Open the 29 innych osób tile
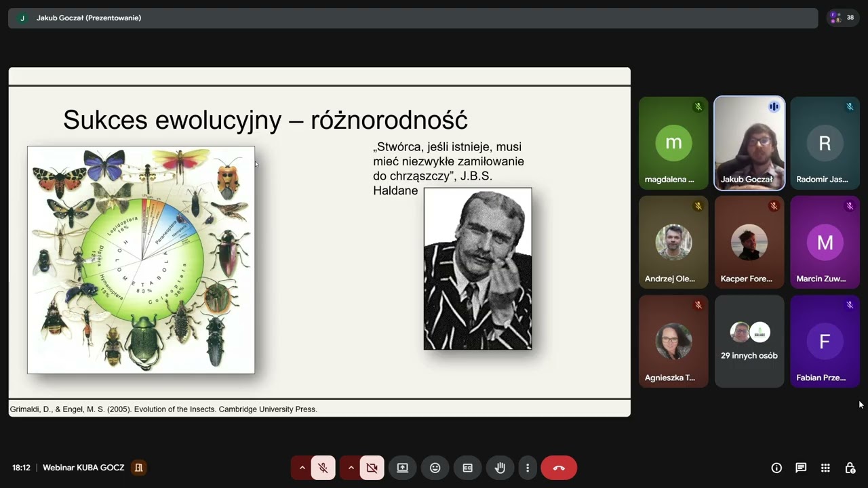This screenshot has width=868, height=488. (x=749, y=341)
